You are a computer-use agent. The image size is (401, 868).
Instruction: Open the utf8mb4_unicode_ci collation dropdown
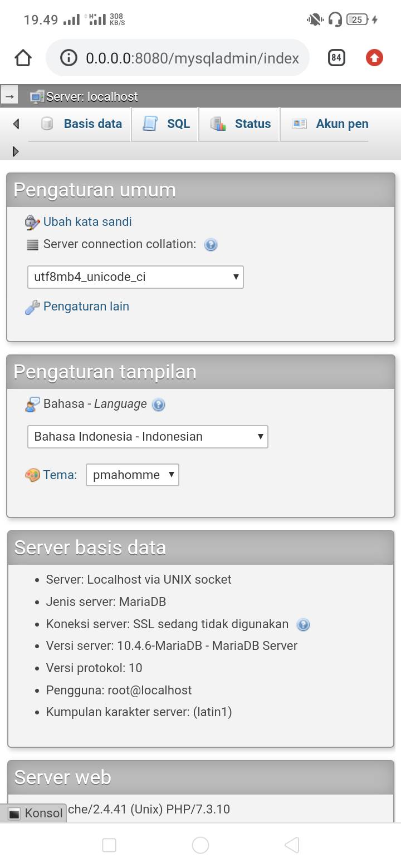coord(135,277)
